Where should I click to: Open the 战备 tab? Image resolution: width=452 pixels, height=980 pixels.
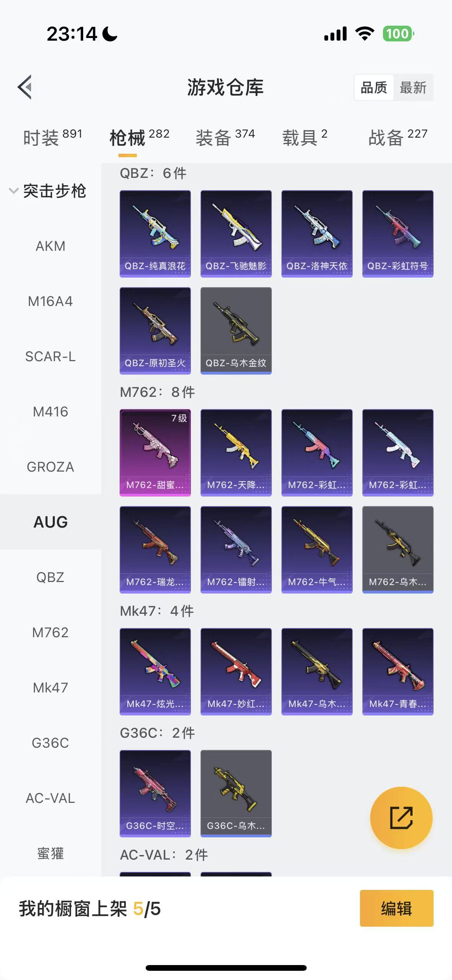pos(398,138)
